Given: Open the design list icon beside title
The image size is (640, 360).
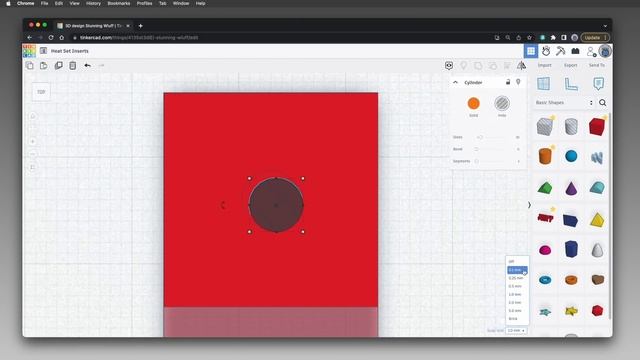Looking at the screenshot, I should pyautogui.click(x=43, y=51).
